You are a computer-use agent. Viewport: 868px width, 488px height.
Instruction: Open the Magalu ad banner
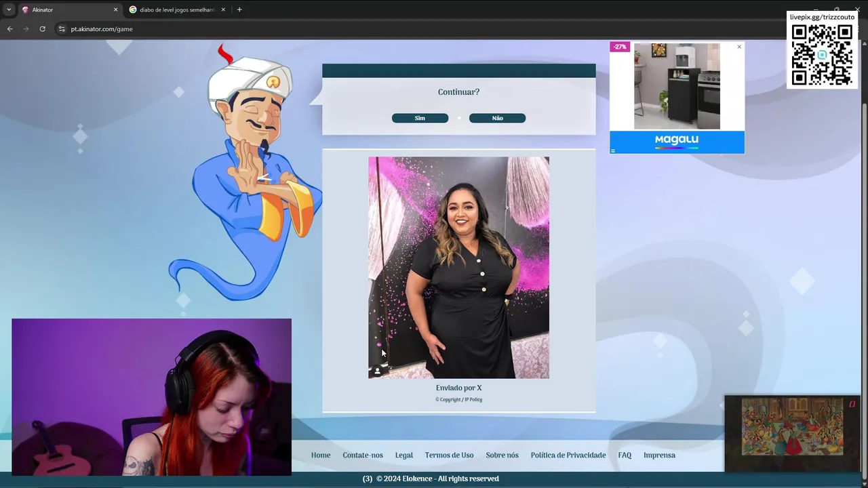point(677,142)
